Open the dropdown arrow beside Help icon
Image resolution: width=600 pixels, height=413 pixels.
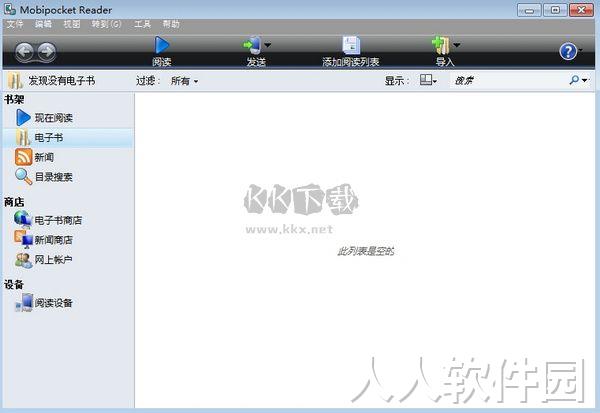pyautogui.click(x=581, y=50)
